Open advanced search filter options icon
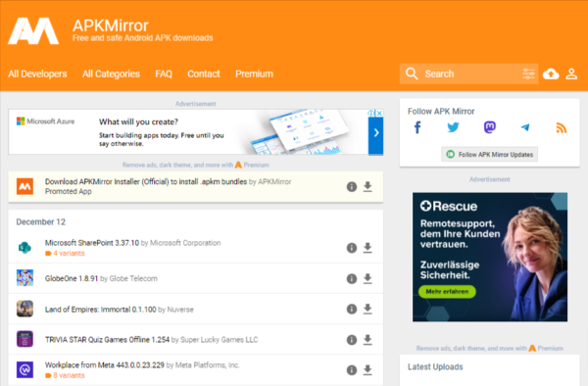The height and width of the screenshot is (386, 588). 528,73
